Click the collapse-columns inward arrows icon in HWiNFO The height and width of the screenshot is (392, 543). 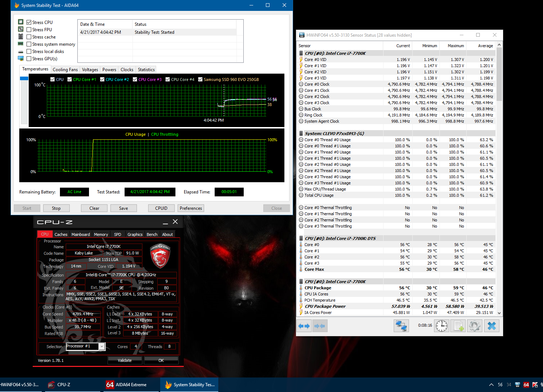pos(320,326)
